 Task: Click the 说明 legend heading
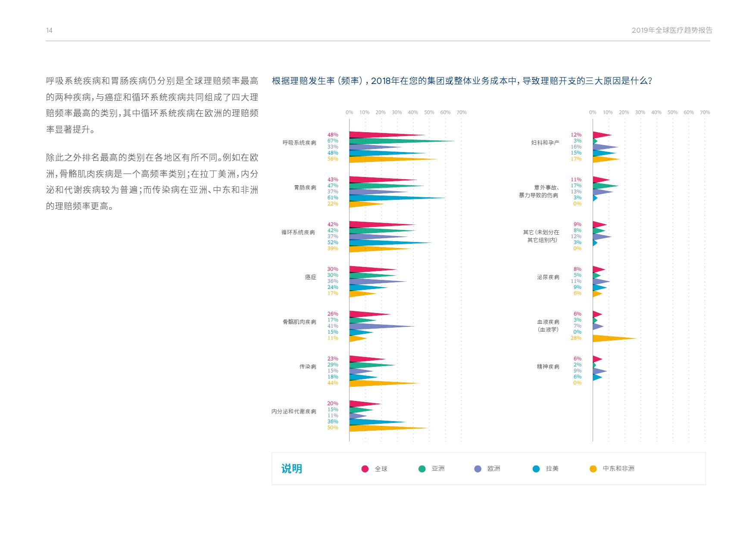[291, 469]
